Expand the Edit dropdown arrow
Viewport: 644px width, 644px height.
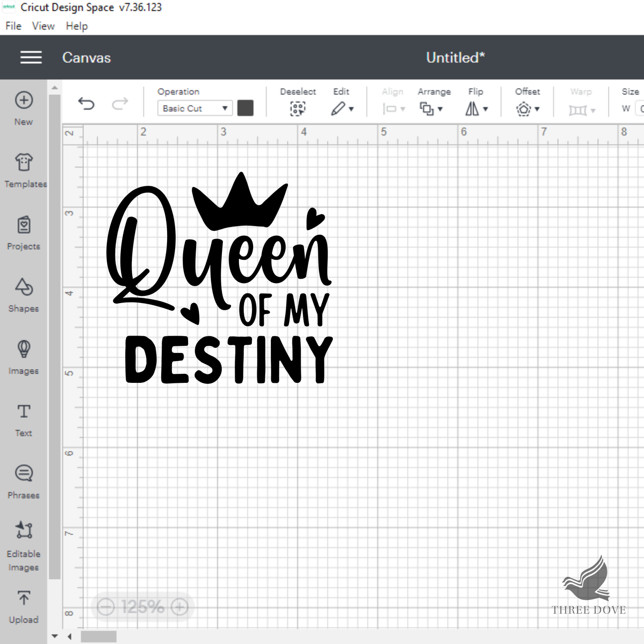(351, 109)
